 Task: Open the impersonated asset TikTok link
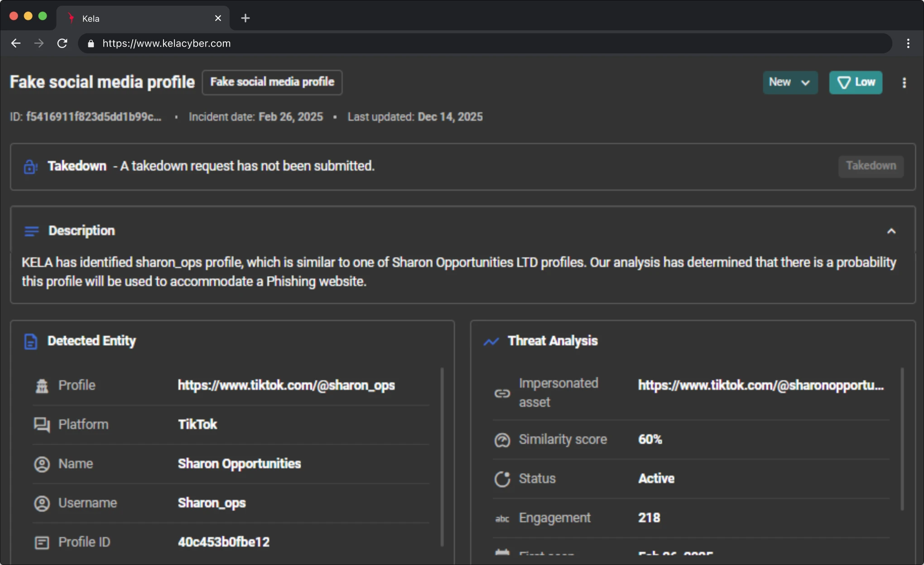tap(761, 385)
